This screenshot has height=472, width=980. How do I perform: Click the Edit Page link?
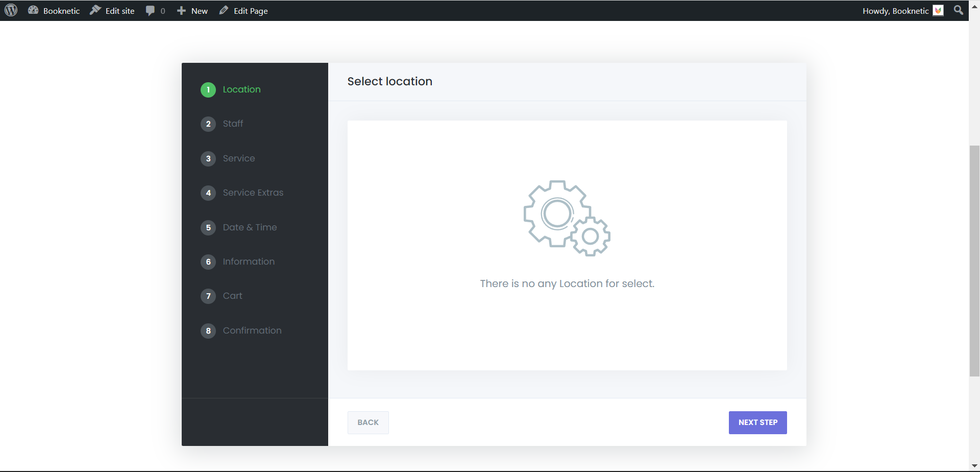[x=243, y=11]
